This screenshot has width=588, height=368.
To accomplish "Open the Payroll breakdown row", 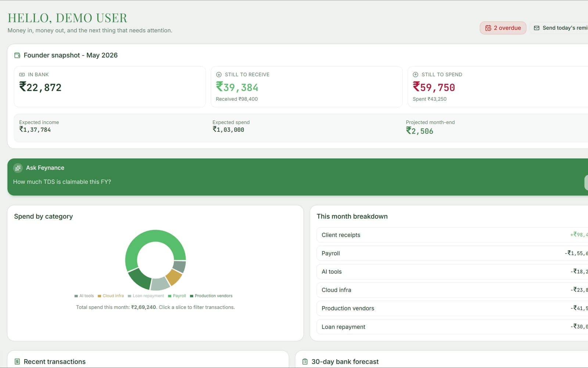I will point(452,253).
